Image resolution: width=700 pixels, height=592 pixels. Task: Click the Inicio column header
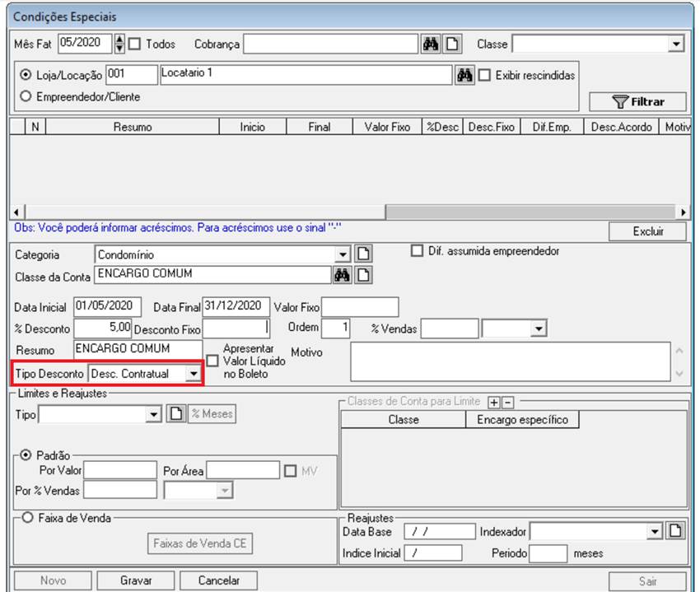click(x=253, y=127)
